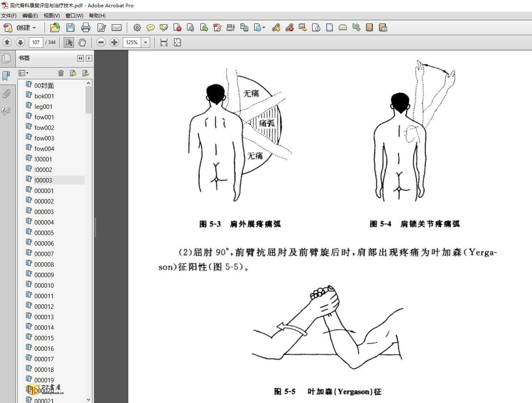
Task: Select the leg001 bookmark
Action: click(x=43, y=106)
